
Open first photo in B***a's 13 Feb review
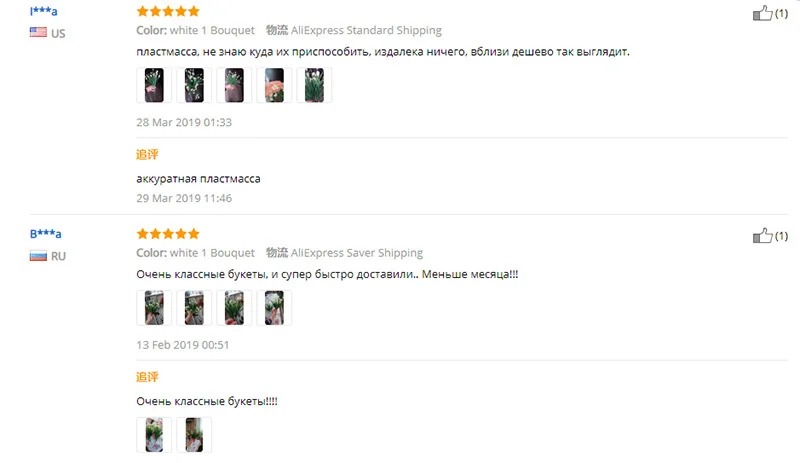point(154,308)
